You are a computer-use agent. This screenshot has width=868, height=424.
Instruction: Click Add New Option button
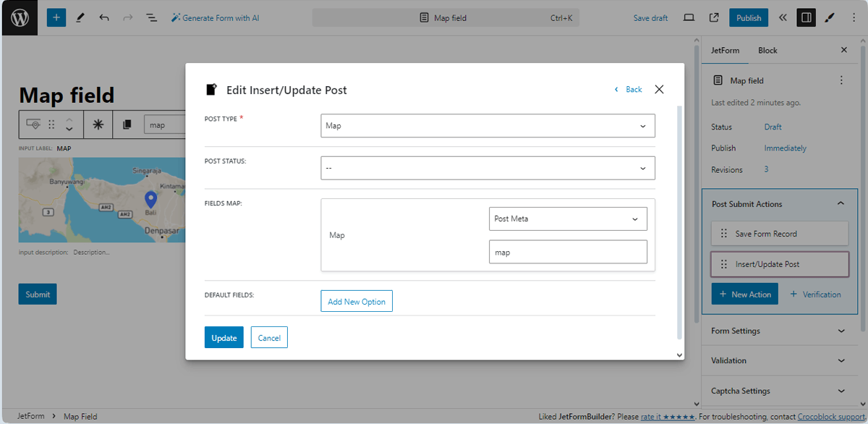coord(357,302)
